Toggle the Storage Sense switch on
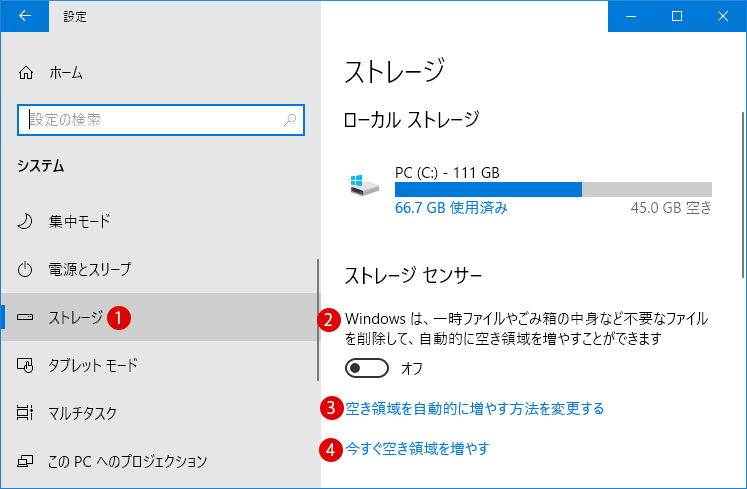The height and width of the screenshot is (489, 747). click(x=366, y=368)
